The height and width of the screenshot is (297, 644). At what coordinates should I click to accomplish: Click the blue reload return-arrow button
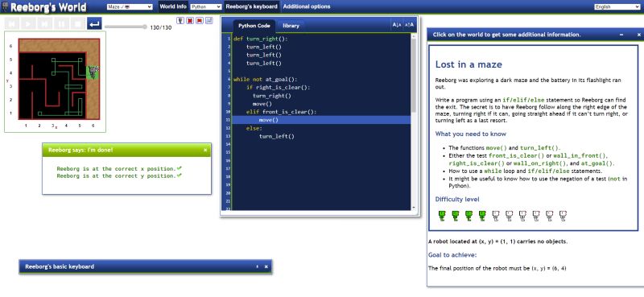click(94, 23)
